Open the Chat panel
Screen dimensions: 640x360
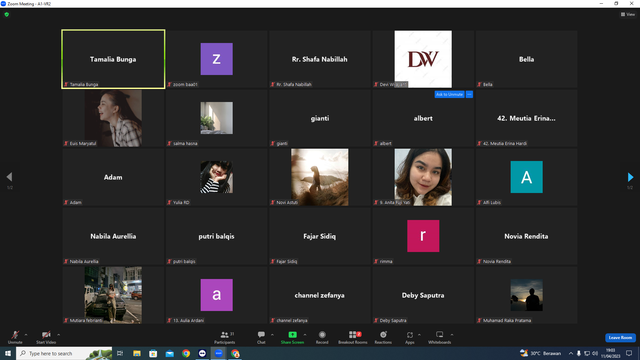click(x=261, y=337)
